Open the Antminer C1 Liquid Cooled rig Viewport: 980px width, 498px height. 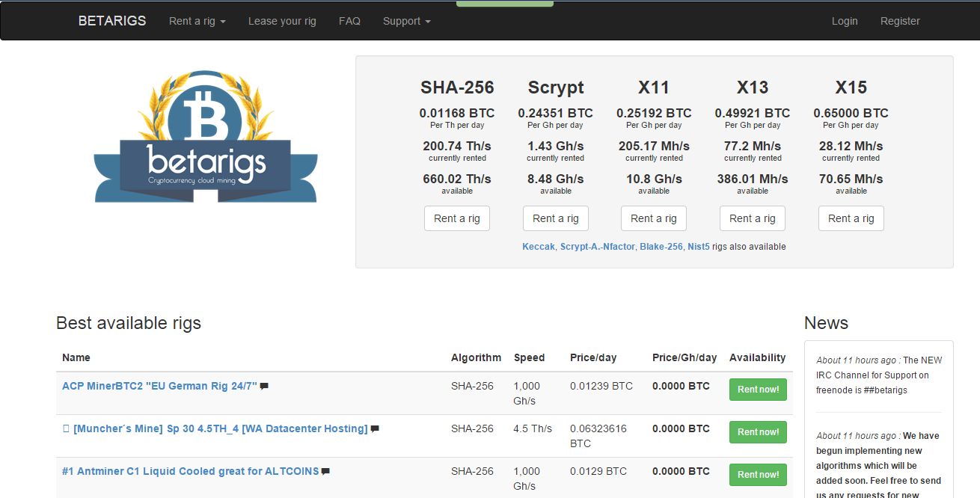[x=190, y=471]
